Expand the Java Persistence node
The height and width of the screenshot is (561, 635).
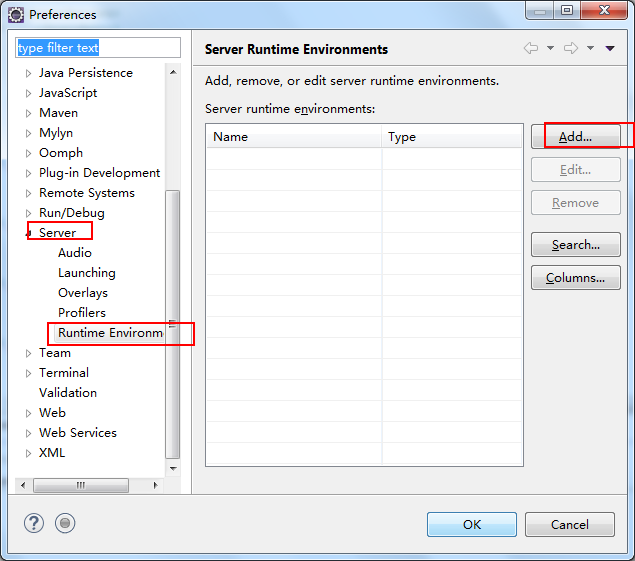pyautogui.click(x=28, y=73)
